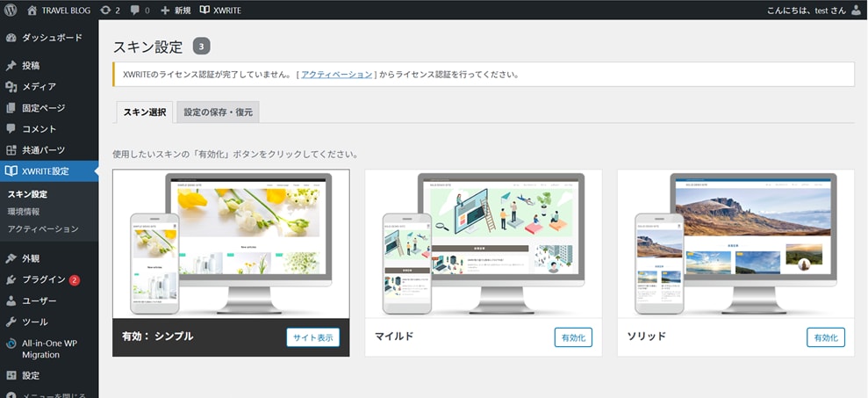Click the plugin update badge 2
Viewport: 868px width, 398px height.
(x=75, y=280)
